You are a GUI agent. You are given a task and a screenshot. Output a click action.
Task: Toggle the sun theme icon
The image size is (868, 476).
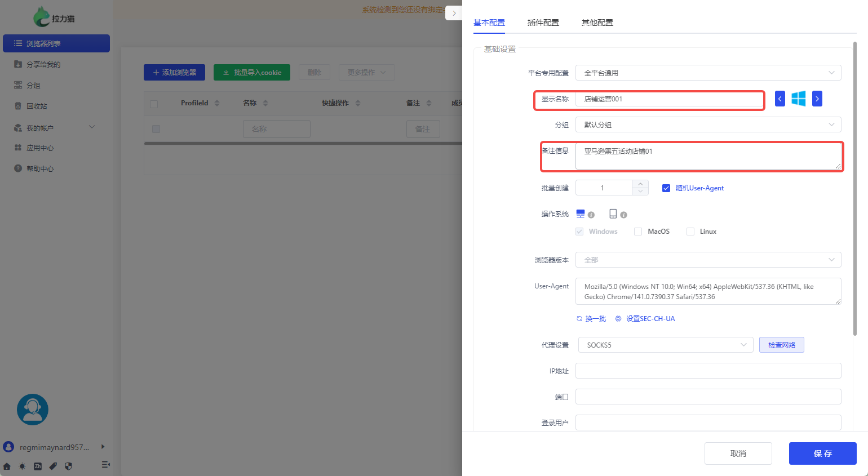22,466
